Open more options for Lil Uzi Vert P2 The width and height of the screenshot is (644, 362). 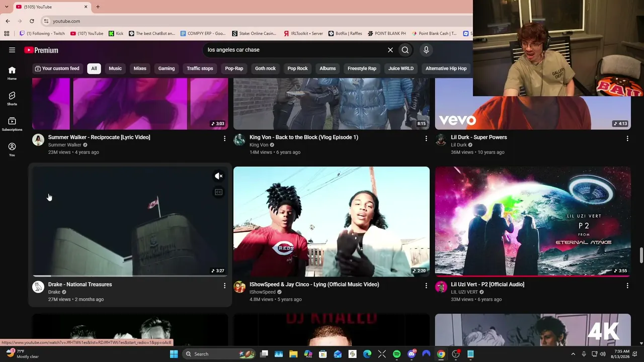pos(627,286)
